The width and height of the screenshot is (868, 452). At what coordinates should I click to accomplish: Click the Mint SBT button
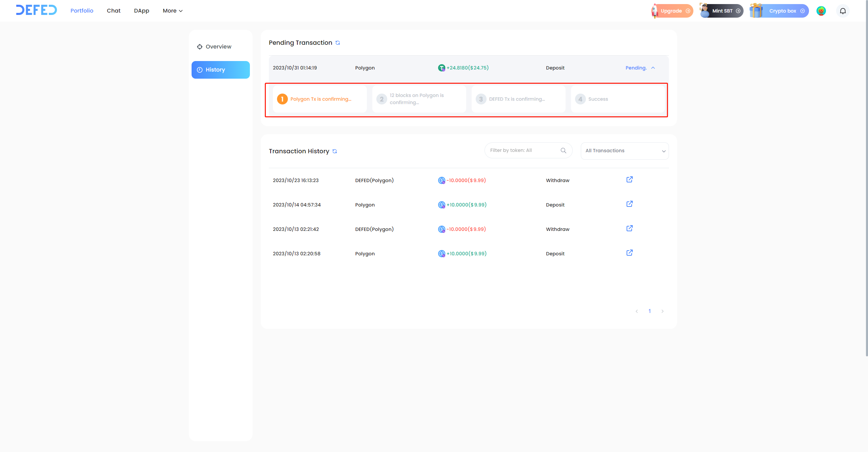pos(723,11)
